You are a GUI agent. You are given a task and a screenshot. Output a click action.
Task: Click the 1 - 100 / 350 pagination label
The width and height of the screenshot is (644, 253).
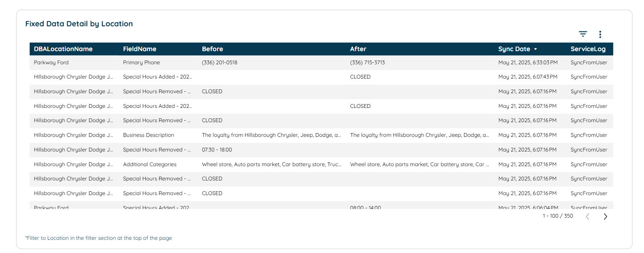[558, 216]
